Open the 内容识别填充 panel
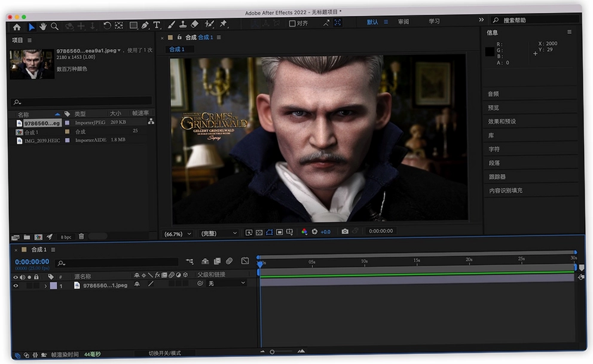This screenshot has height=364, width=593. pyautogui.click(x=506, y=191)
